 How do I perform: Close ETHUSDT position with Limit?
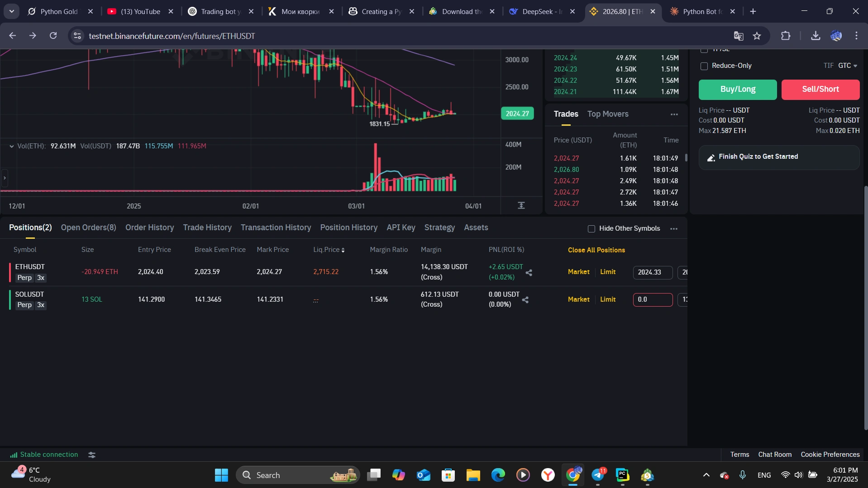608,272
